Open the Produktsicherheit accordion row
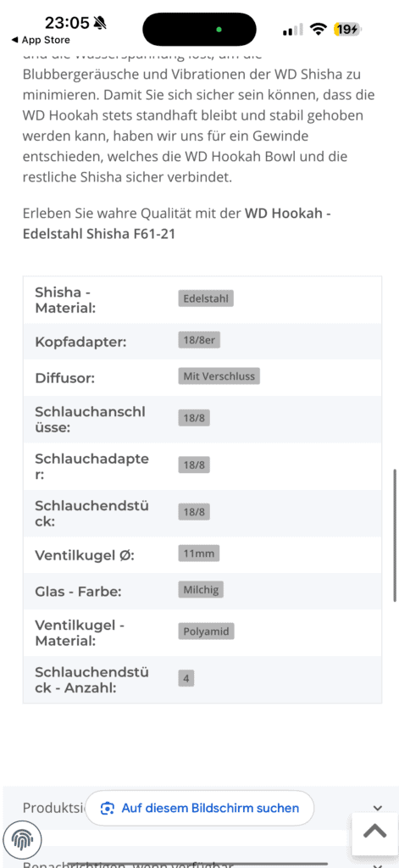This screenshot has height=868, width=399. 199,808
